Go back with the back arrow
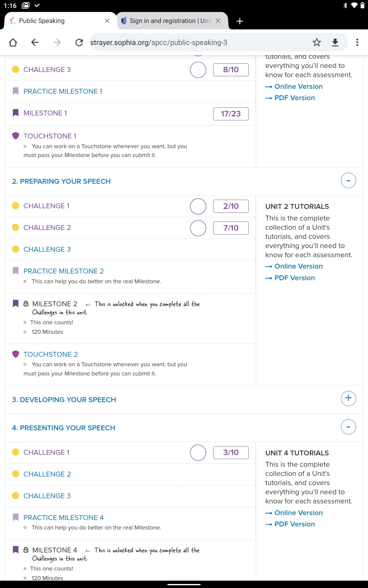 click(x=35, y=42)
